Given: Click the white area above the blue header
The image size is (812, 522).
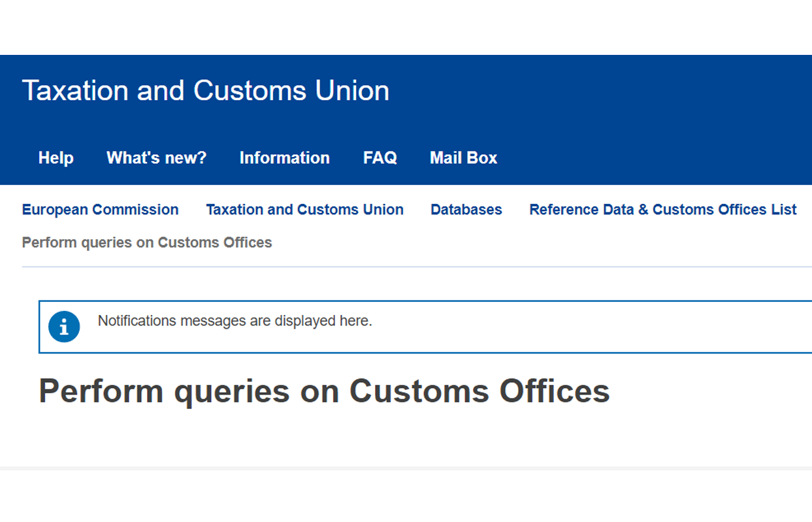Looking at the screenshot, I should coord(406,27).
